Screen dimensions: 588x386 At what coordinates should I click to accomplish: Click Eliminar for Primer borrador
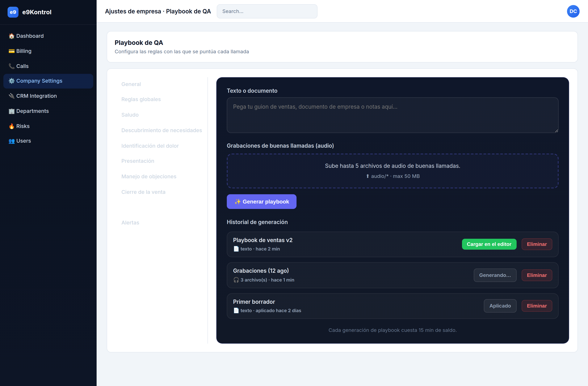(x=537, y=306)
